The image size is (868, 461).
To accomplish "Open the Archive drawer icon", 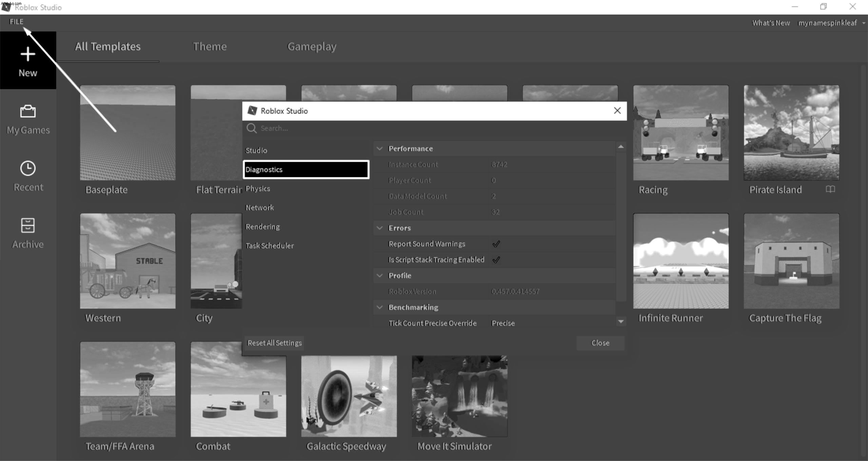I will pyautogui.click(x=28, y=225).
